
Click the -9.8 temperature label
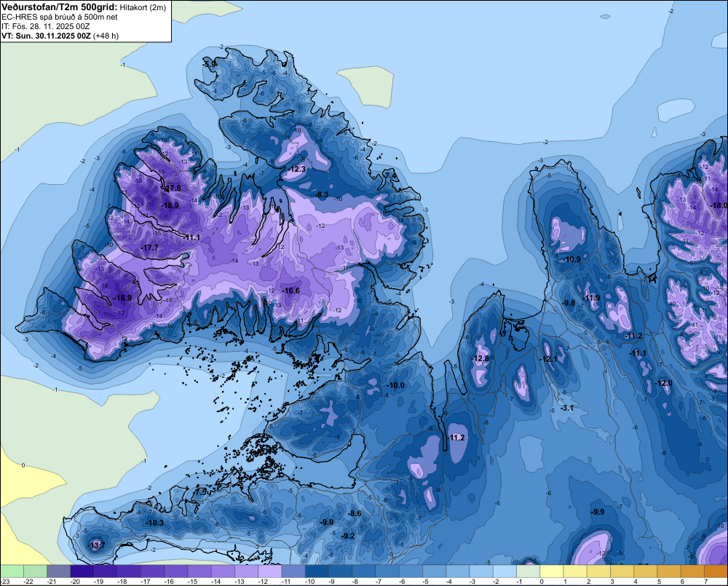tap(569, 303)
